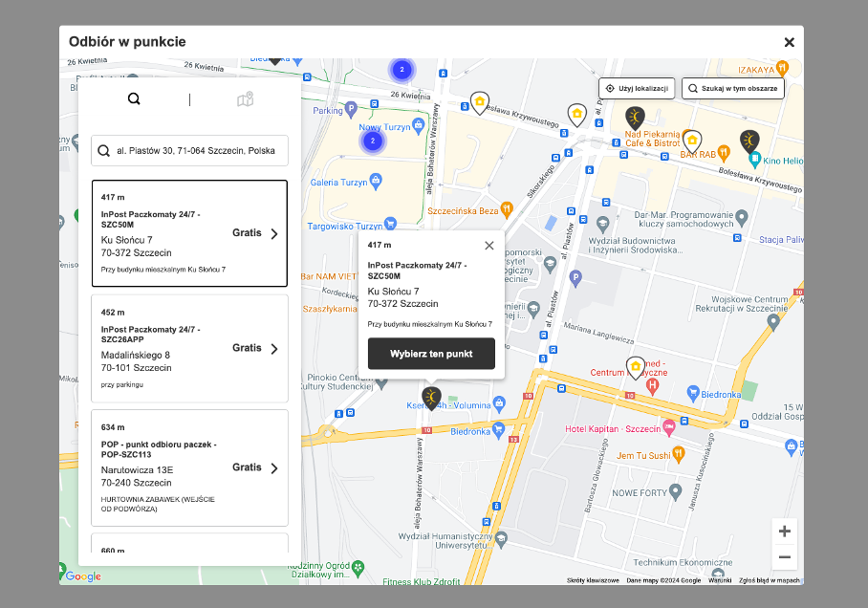Viewport: 868px width, 608px height.
Task: Click Hotel Kapitan - Szczecin marker
Action: pyautogui.click(x=669, y=427)
